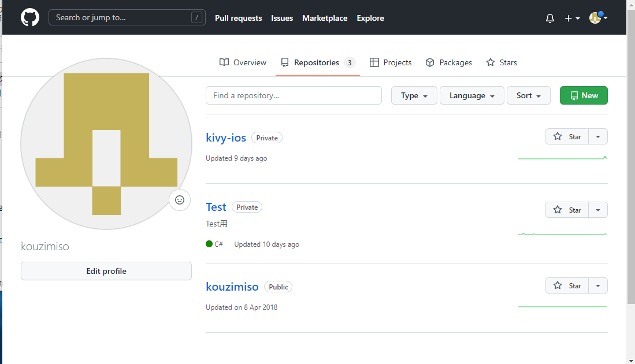Open the create new menu plus icon

tap(568, 18)
